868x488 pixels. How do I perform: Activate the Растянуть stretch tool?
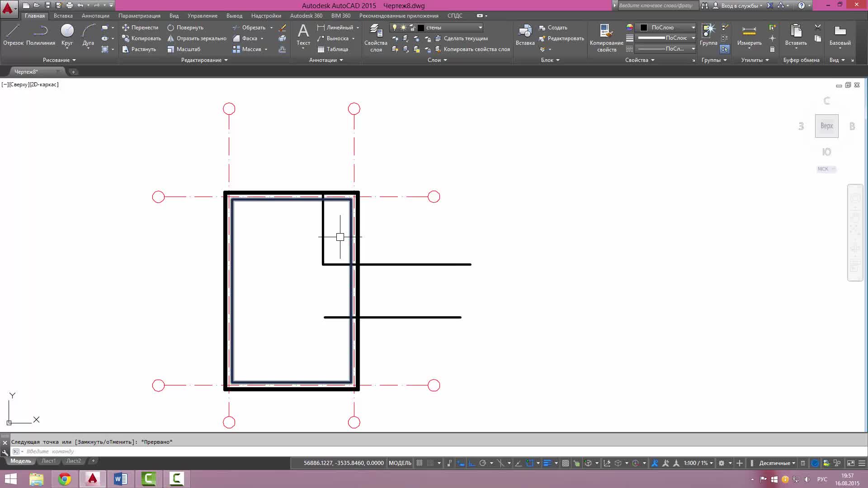pyautogui.click(x=139, y=49)
